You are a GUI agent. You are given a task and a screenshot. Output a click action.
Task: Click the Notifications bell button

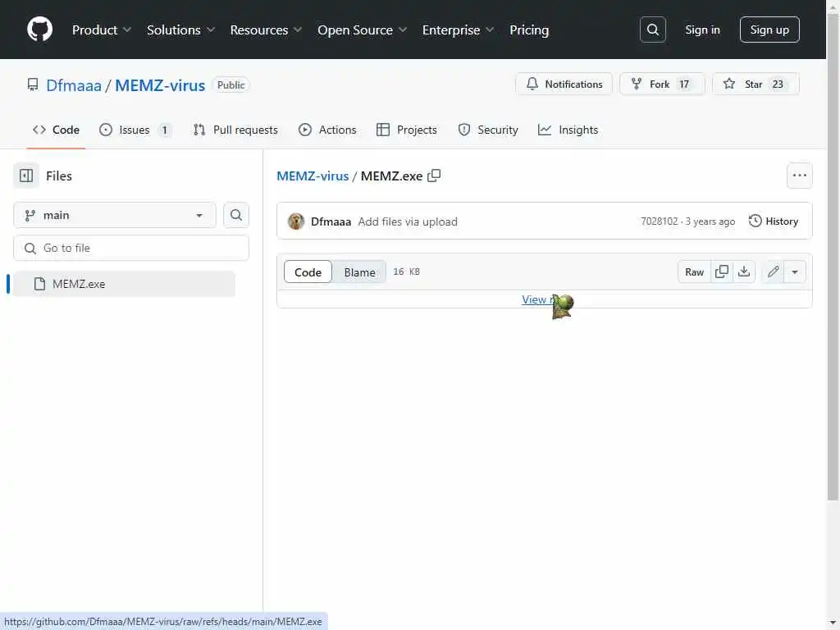click(x=564, y=84)
